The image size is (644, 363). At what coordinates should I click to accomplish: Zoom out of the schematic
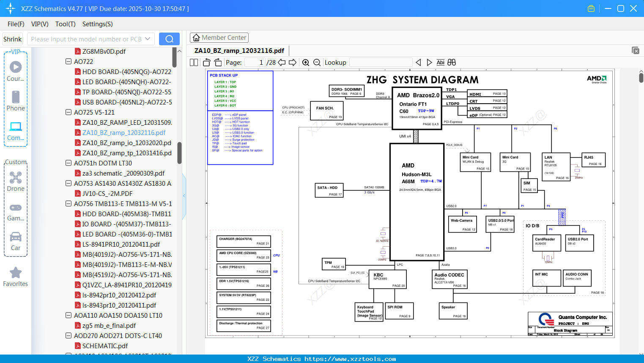(317, 63)
